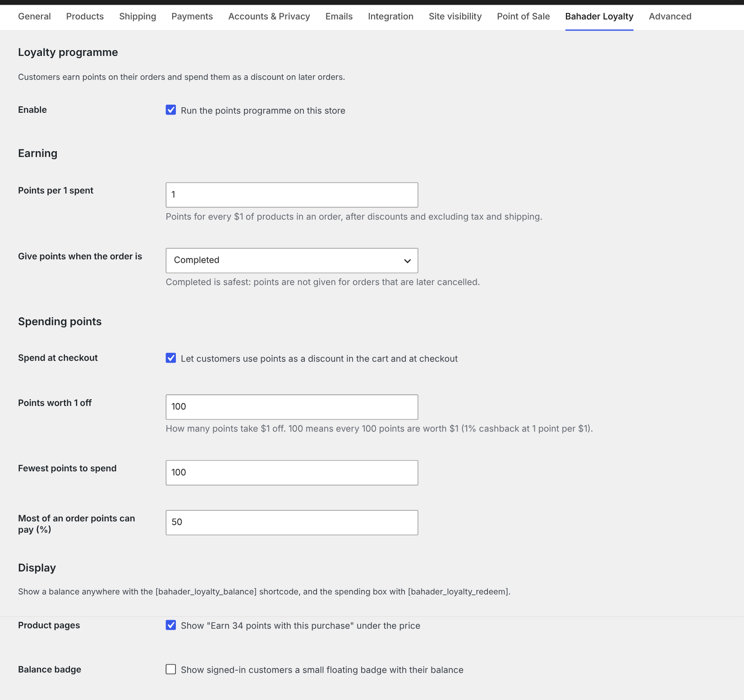
Task: Disable the Show Earn points on product pages checkbox
Action: pyautogui.click(x=171, y=625)
